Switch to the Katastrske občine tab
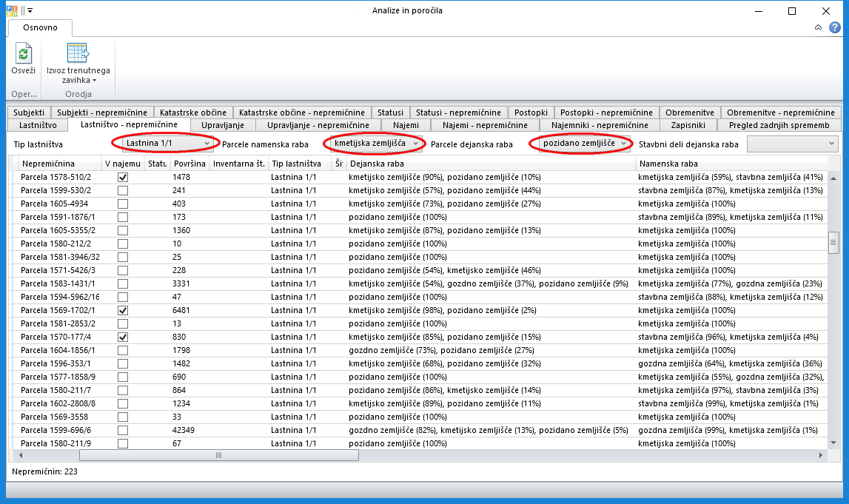The width and height of the screenshot is (849, 504). (192, 112)
